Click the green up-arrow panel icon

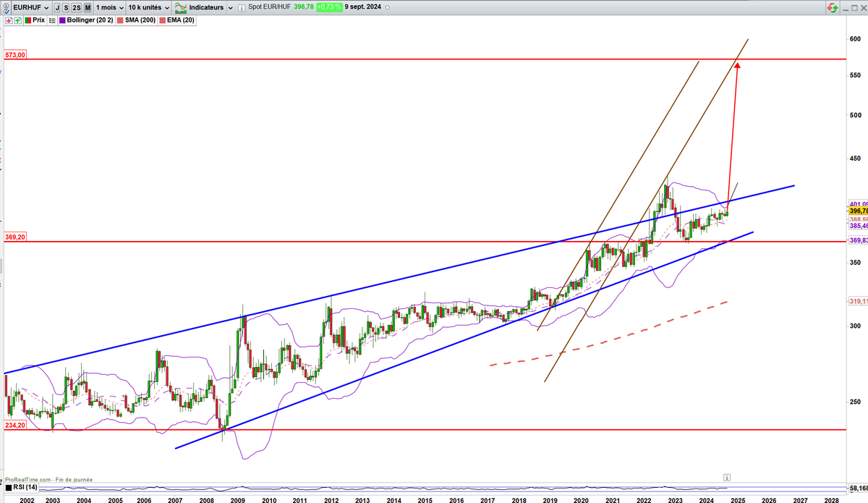[x=17, y=20]
